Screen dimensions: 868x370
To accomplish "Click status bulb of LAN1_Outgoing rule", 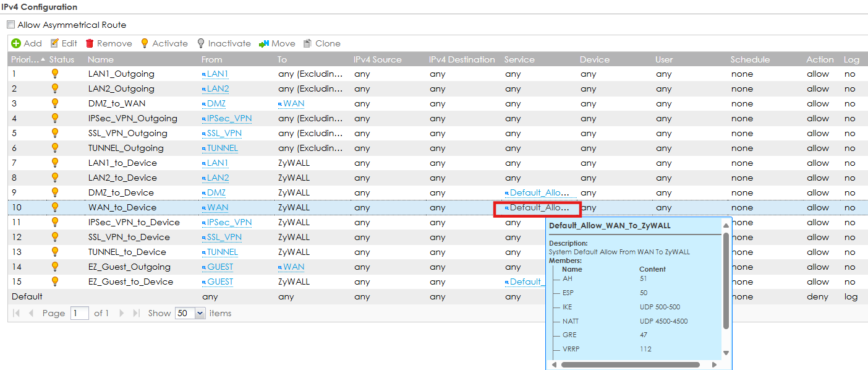I will click(55, 74).
